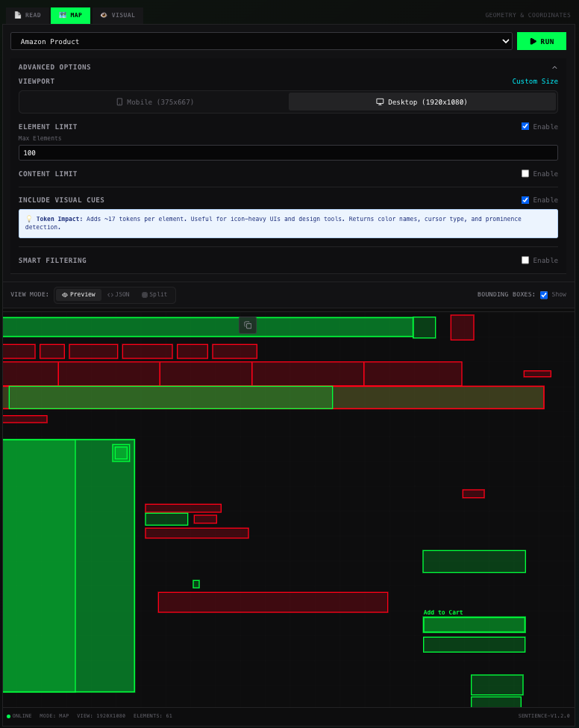Open the Read tab
Screen dimensions: 579x728
[28, 15]
